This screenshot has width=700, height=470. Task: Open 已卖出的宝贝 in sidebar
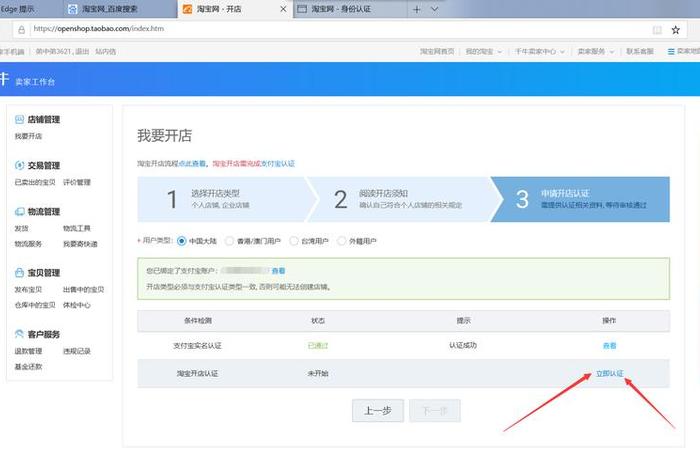[x=35, y=182]
